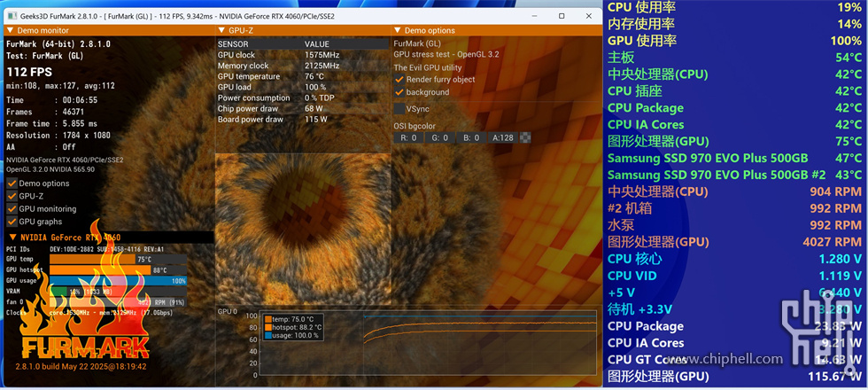868x390 pixels.
Task: Collapse the Demo monitor panel
Action: [10, 30]
